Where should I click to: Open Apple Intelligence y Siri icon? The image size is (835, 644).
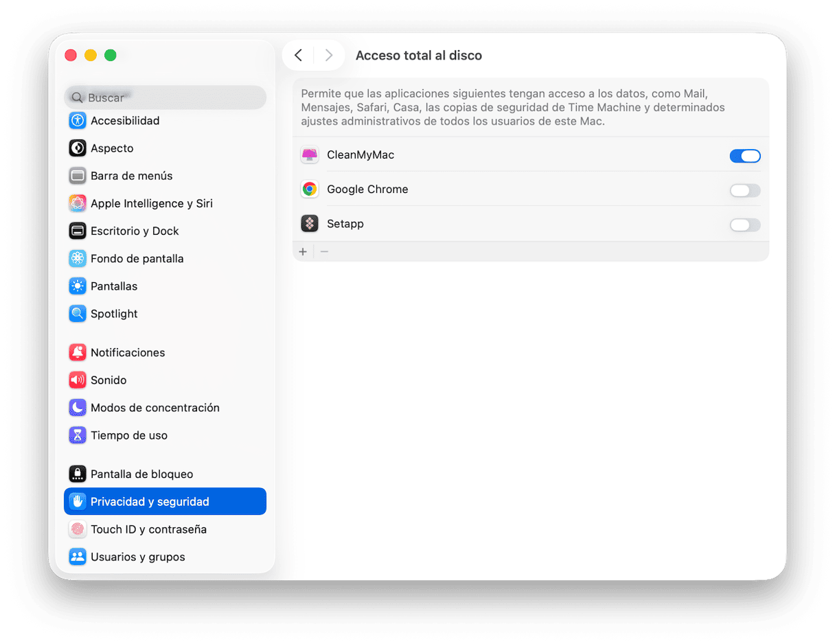tap(78, 203)
